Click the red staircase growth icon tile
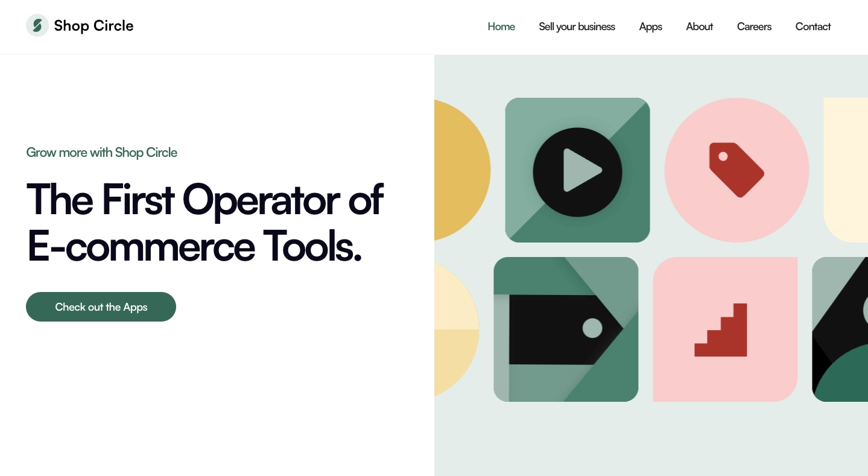This screenshot has height=476, width=868. (x=724, y=329)
